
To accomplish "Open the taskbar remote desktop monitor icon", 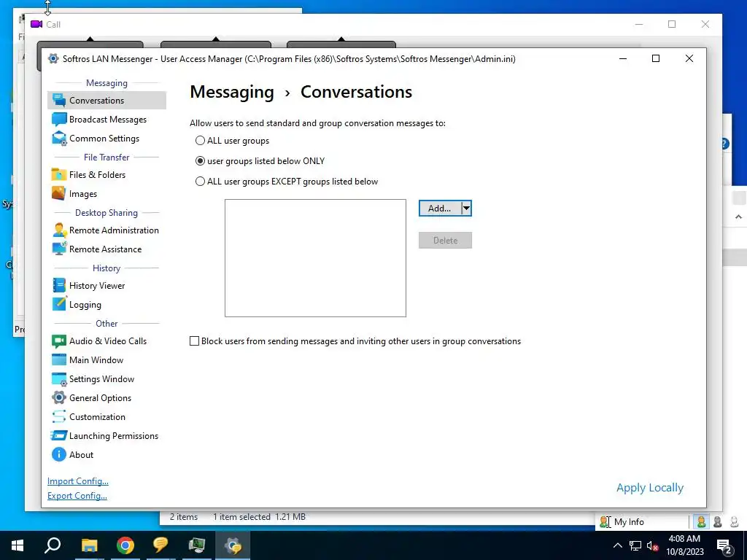I will coord(197,545).
